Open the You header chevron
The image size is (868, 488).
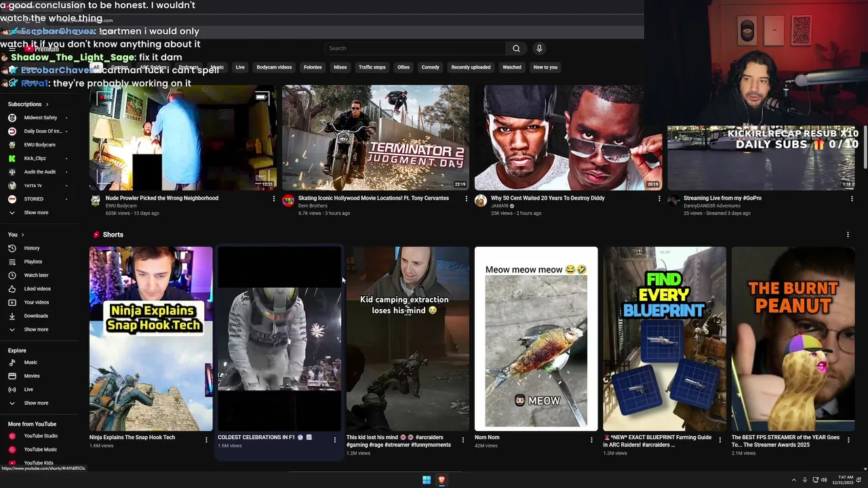[22, 235]
